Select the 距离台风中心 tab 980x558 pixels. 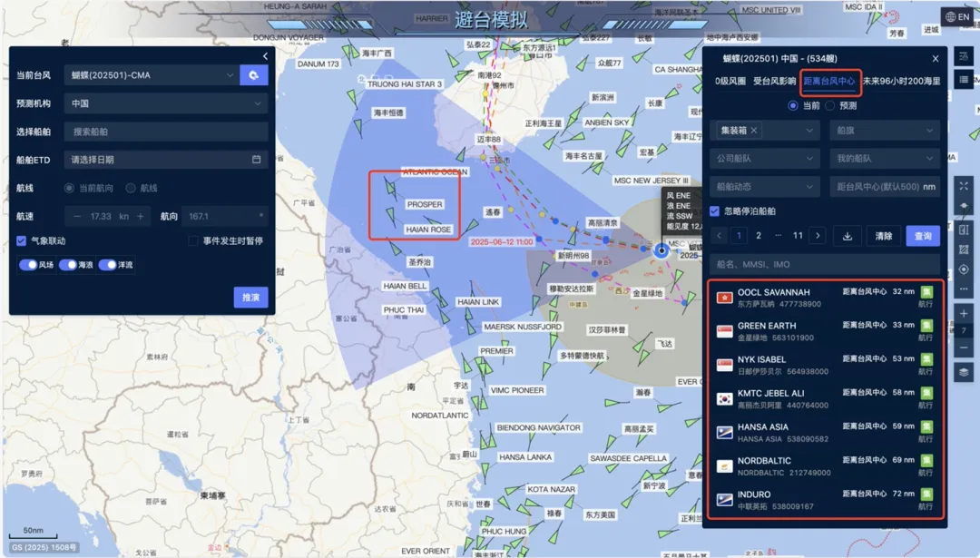click(x=829, y=82)
